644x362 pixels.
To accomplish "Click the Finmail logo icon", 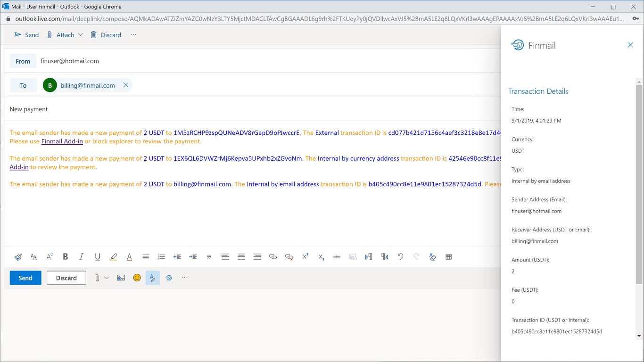I will click(518, 45).
